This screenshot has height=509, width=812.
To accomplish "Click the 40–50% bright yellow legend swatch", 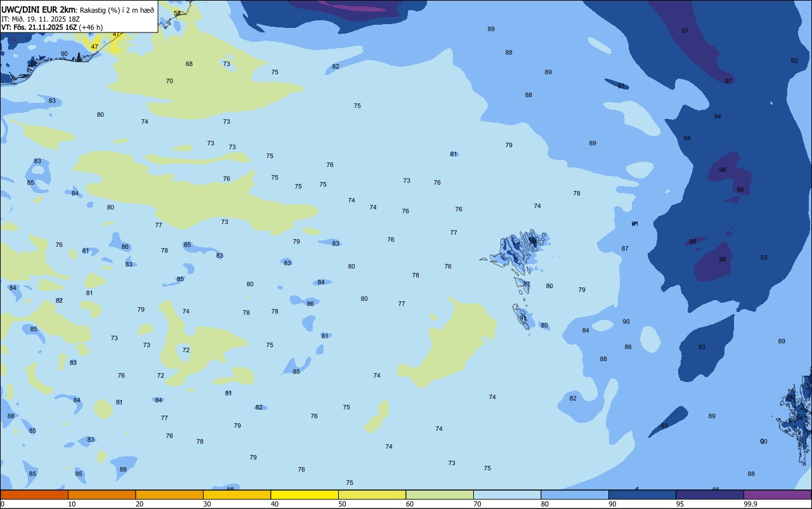I will pos(304,494).
